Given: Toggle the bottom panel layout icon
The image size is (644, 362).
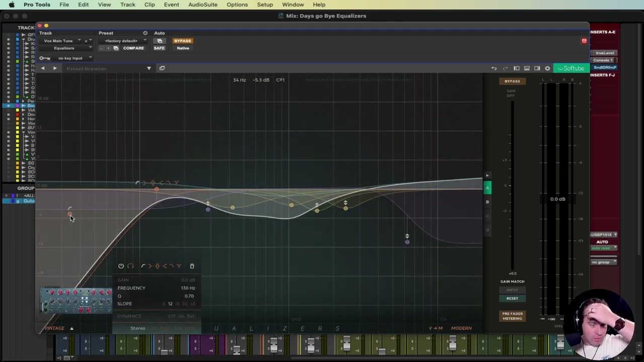Looking at the screenshot, I should coord(527,68).
